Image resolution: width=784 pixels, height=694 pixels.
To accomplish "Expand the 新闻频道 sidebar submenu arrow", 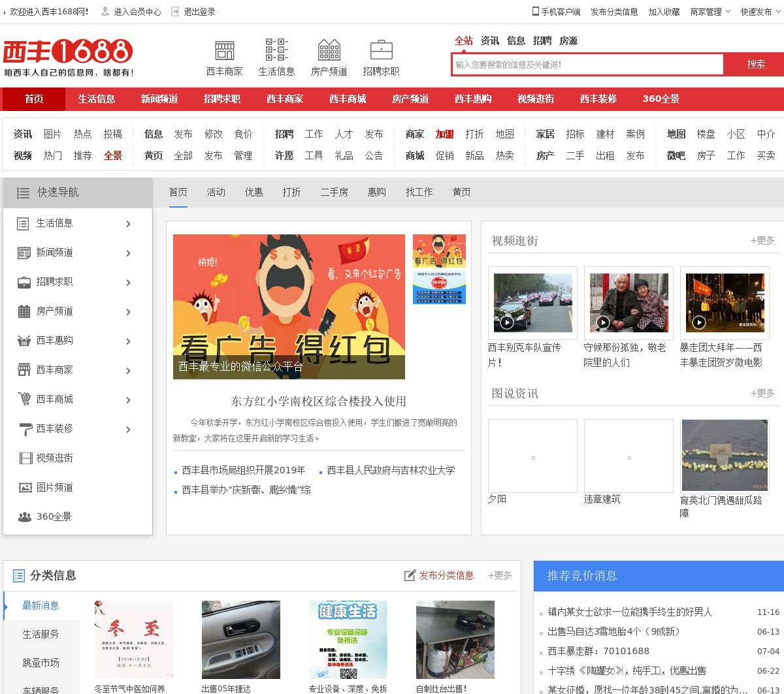I will click(128, 253).
